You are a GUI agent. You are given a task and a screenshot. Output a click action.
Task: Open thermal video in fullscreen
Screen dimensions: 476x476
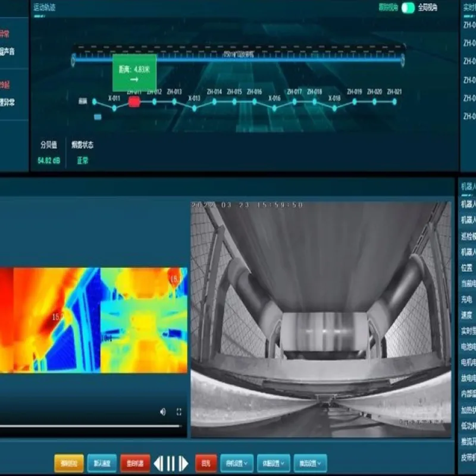179,412
